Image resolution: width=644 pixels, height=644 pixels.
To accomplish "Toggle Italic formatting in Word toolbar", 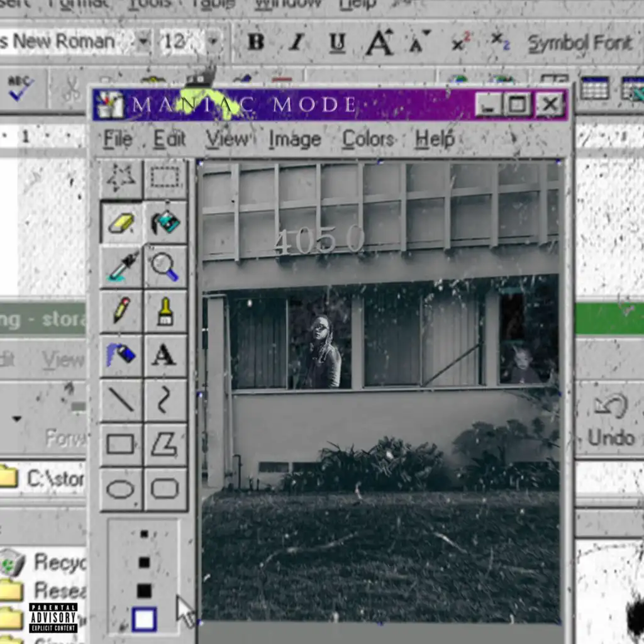I will click(297, 42).
